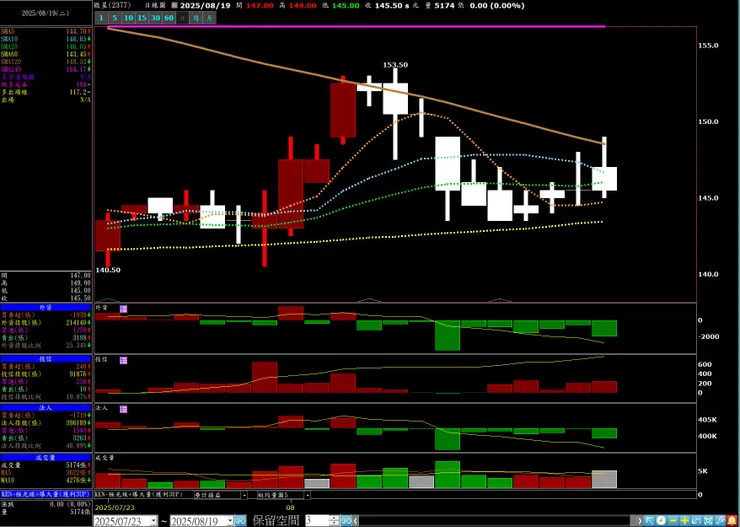Switch to the 60 minute timeframe tab
The width and height of the screenshot is (740, 527).
click(x=169, y=18)
